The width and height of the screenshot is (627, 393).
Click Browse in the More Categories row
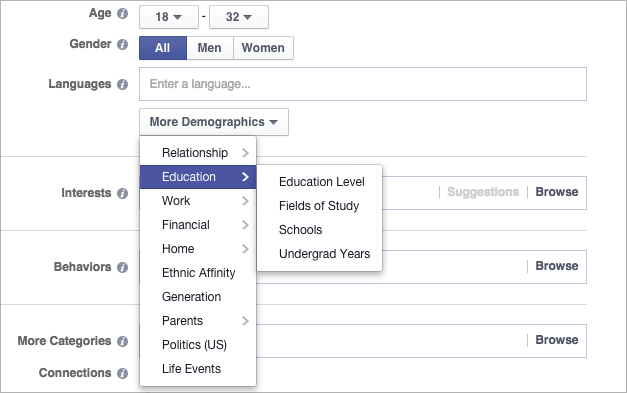click(x=557, y=340)
